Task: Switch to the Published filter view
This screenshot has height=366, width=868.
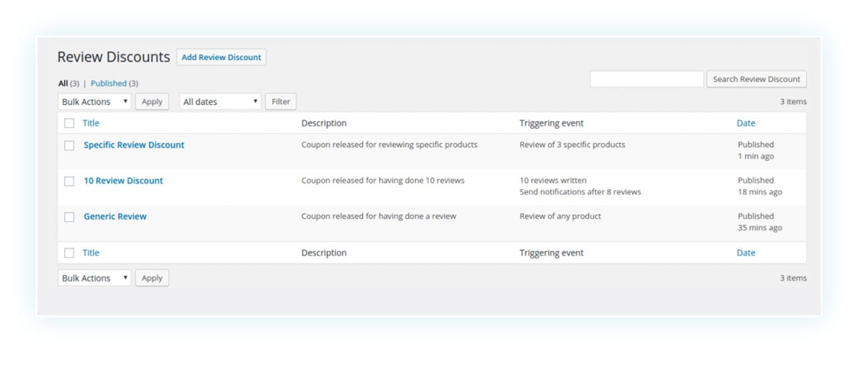Action: 109,83
